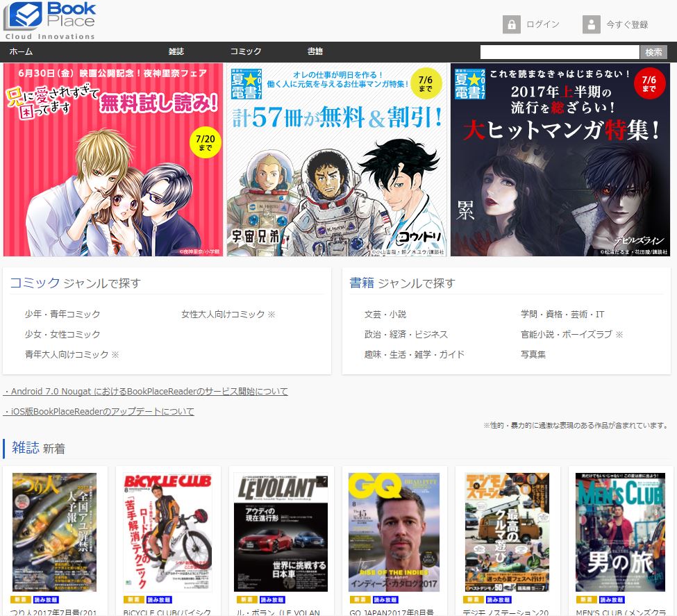The image size is (677, 616).
Task: Click 新着 badge under MEN'S CLUB
Action: coord(586,600)
